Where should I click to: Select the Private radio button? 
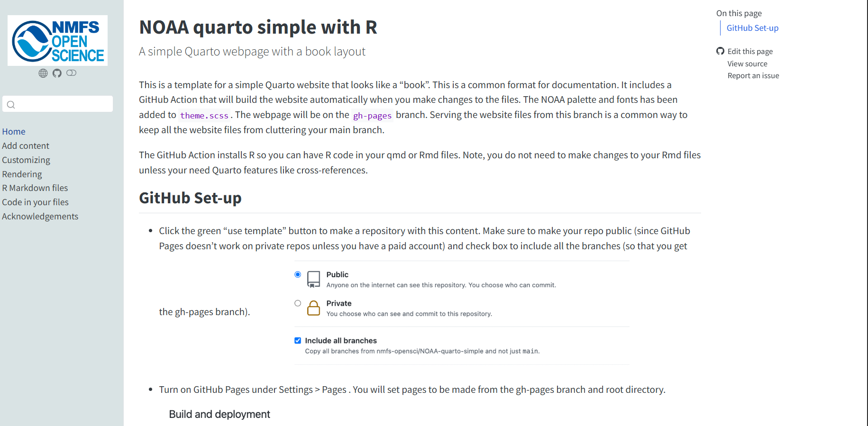click(x=298, y=303)
